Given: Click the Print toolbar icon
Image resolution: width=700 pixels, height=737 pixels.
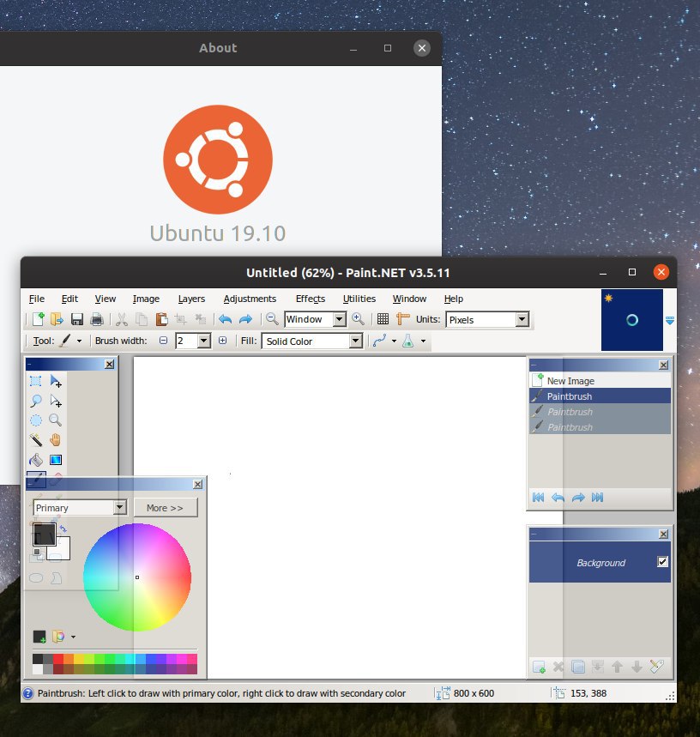Looking at the screenshot, I should coord(97,319).
